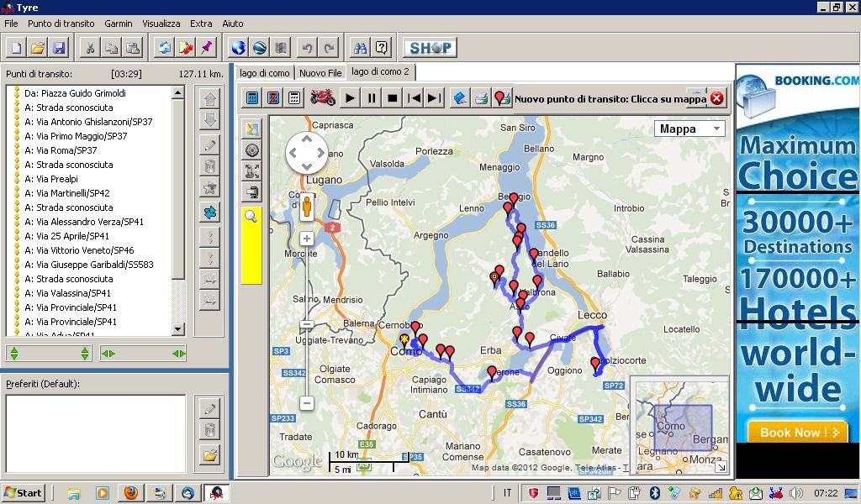Image resolution: width=861 pixels, height=504 pixels.
Task: Click the red crossed calculator icon
Action: coord(273,98)
